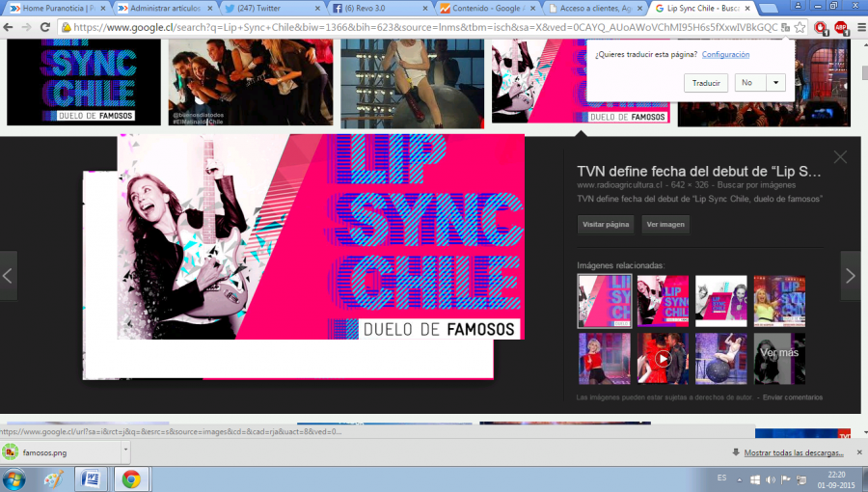Open the Enviar comentarios link

793,397
